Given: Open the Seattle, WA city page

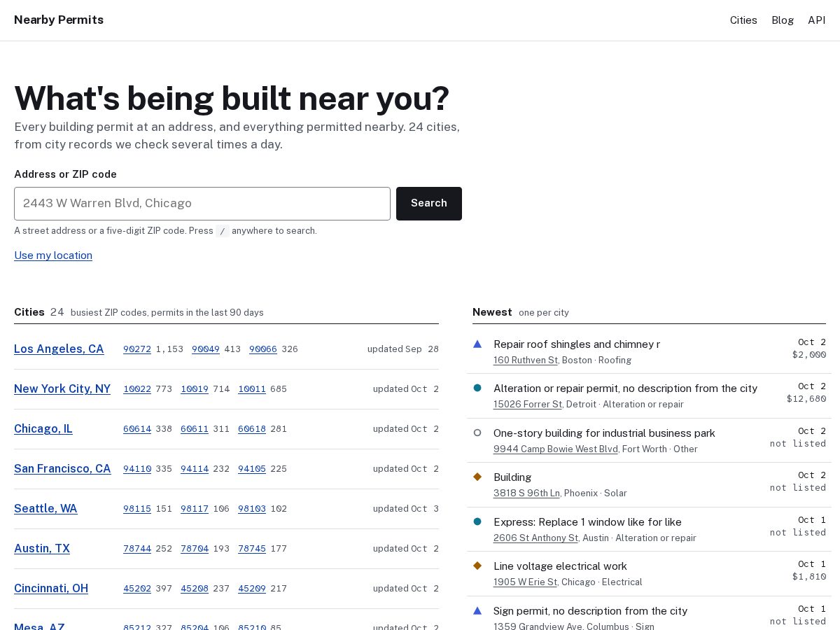Looking at the screenshot, I should 45,508.
